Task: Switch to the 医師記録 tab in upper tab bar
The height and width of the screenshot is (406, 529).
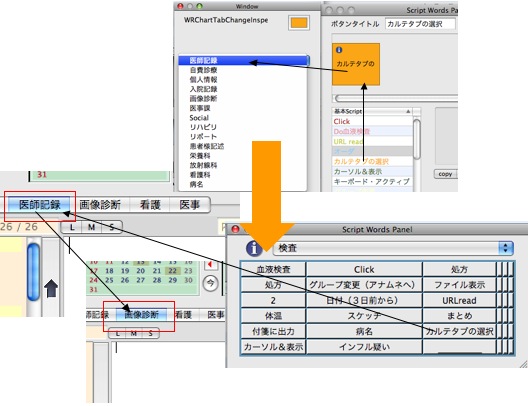Action: coord(39,205)
